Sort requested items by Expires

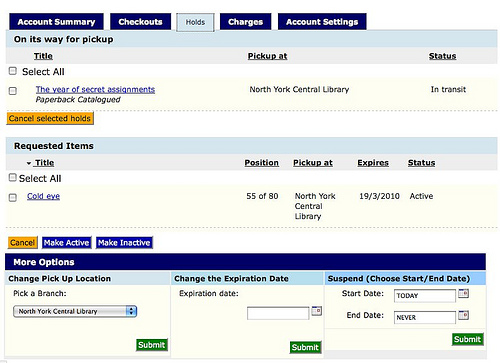(x=373, y=163)
